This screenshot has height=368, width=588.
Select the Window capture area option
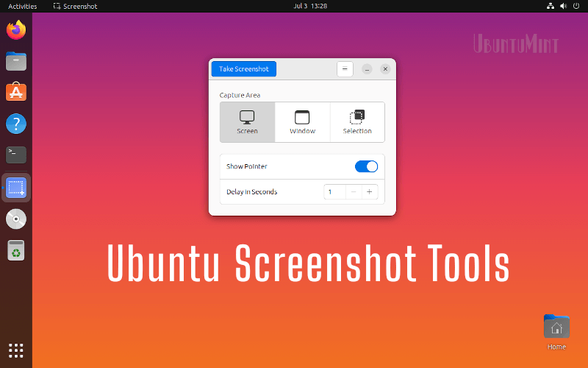[x=302, y=122]
